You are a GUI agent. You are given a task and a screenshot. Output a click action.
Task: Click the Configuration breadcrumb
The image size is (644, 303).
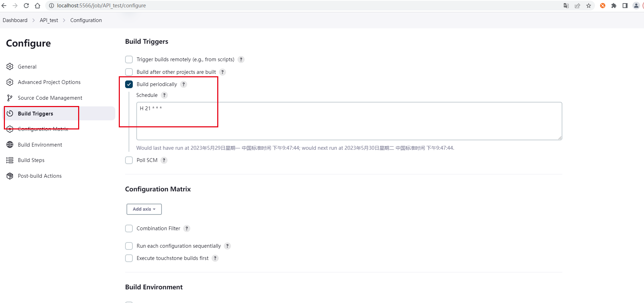(x=86, y=20)
